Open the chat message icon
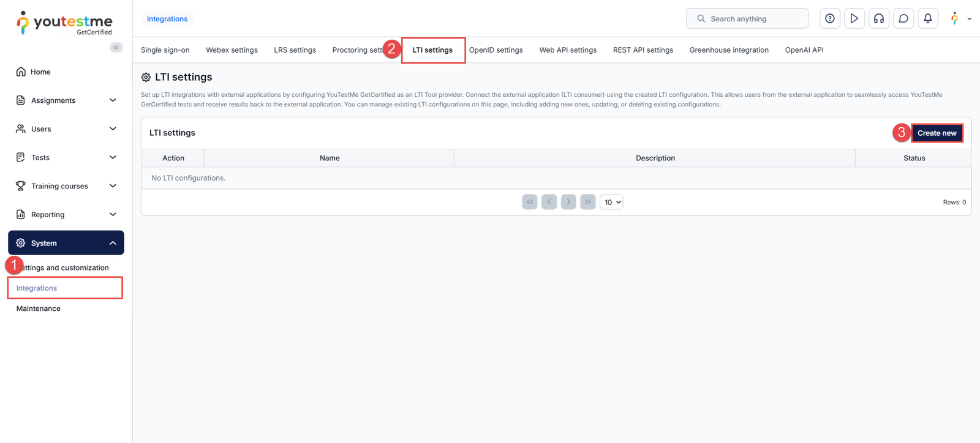Image resolution: width=980 pixels, height=443 pixels. pos(903,18)
